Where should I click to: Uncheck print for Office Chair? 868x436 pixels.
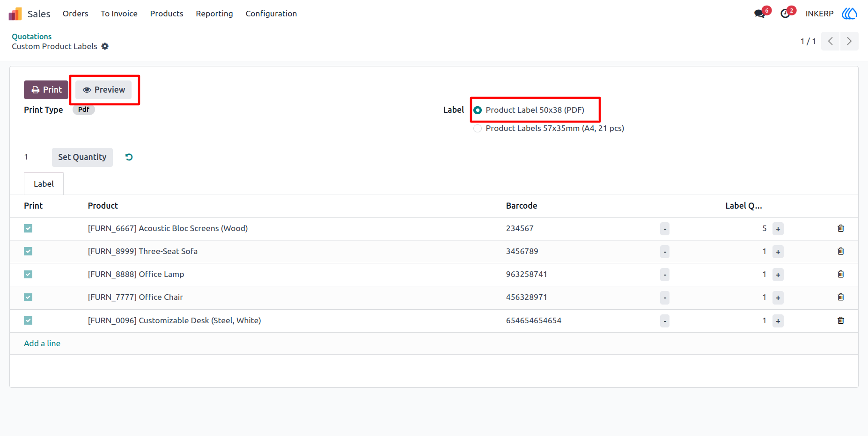[x=28, y=297]
